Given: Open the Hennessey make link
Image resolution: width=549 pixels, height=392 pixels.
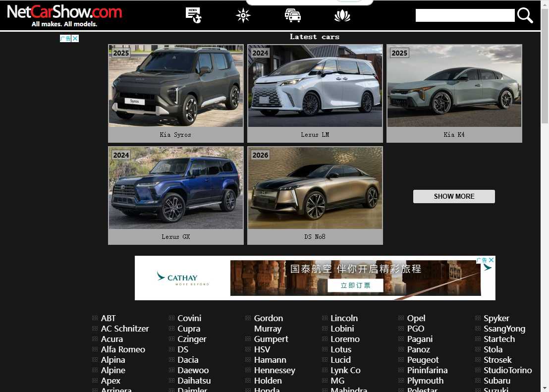Looking at the screenshot, I should click(274, 370).
